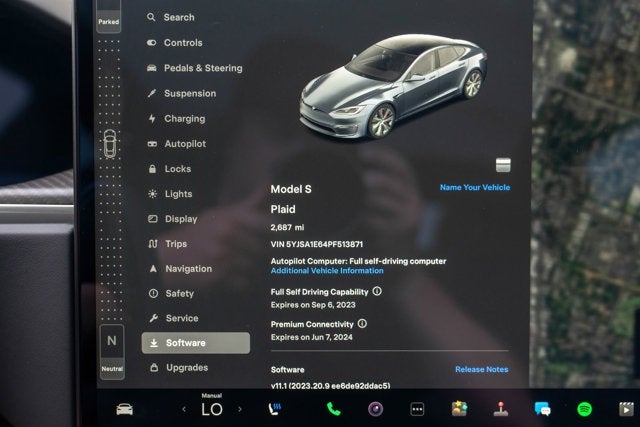Open Additional Vehicle Information link
This screenshot has height=427, width=640.
point(327,271)
